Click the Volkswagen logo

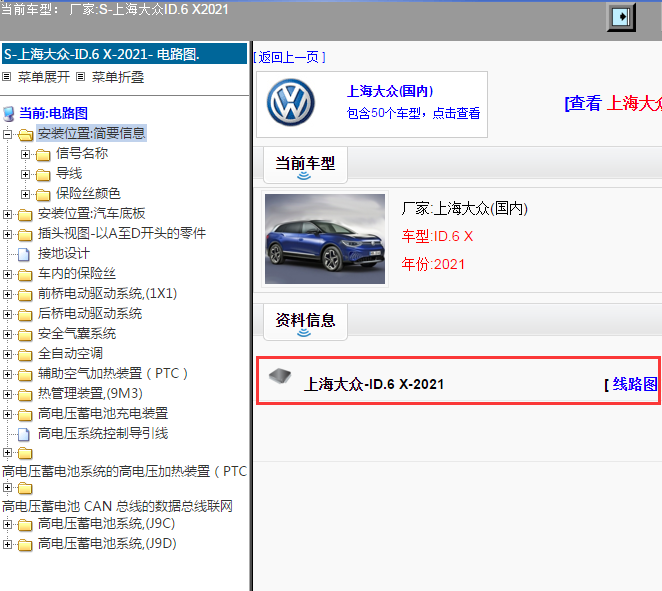pos(290,103)
